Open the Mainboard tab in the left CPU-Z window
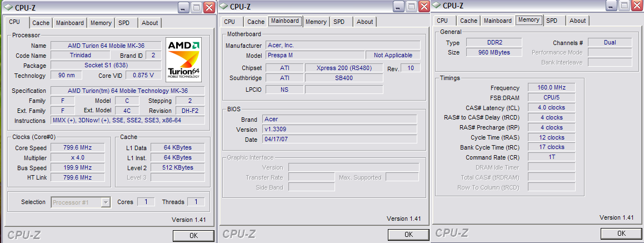644x243 pixels. pyautogui.click(x=70, y=23)
